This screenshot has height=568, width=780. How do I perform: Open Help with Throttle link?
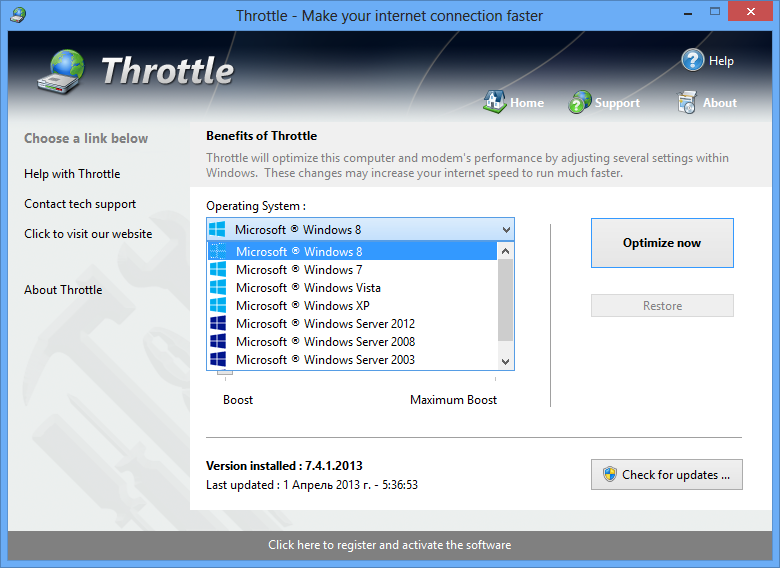click(x=72, y=174)
